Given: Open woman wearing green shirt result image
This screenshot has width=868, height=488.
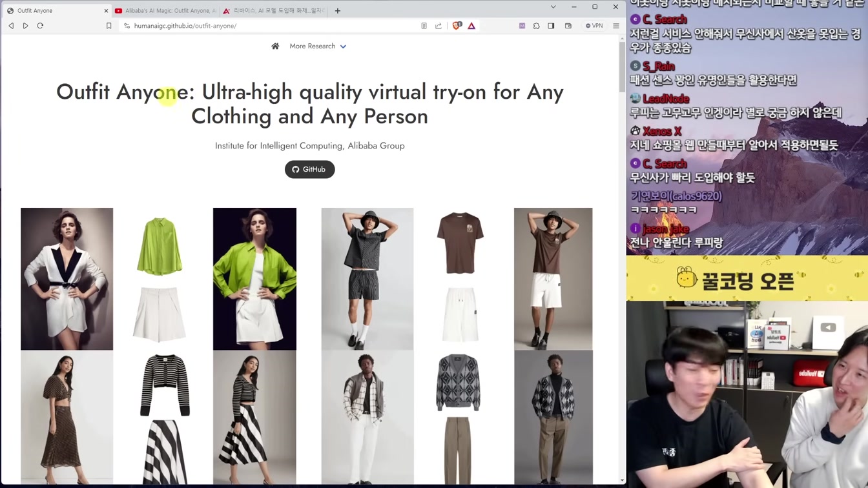Looking at the screenshot, I should [x=254, y=279].
